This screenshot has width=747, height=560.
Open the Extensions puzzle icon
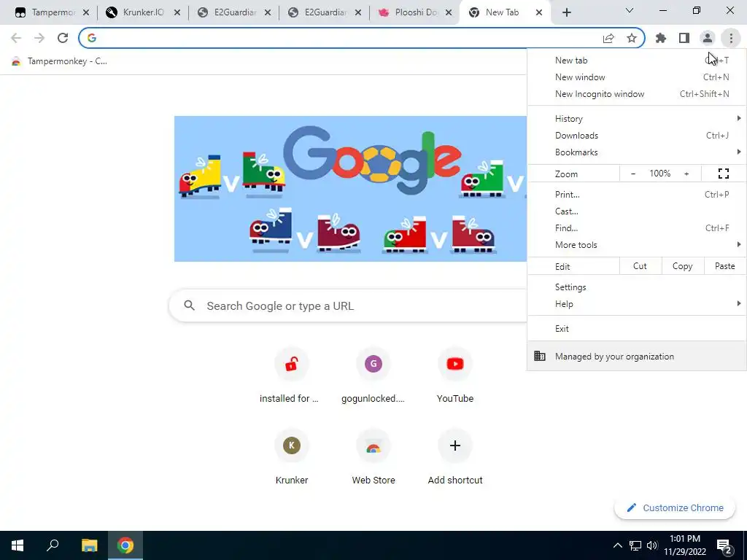661,38
